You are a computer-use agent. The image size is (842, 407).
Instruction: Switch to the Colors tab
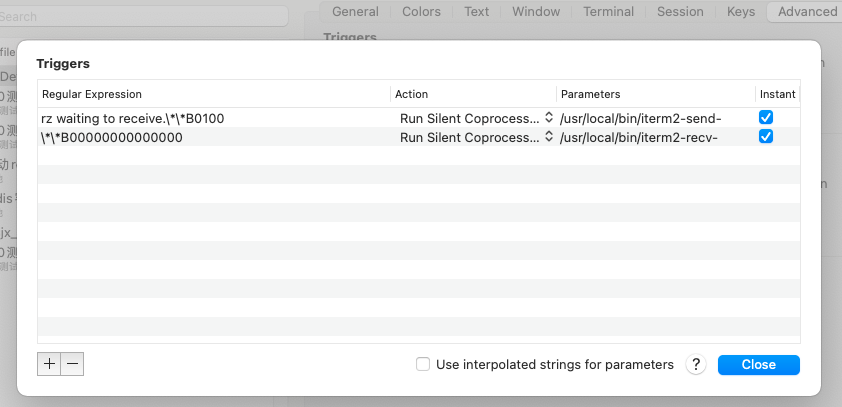[x=421, y=12]
